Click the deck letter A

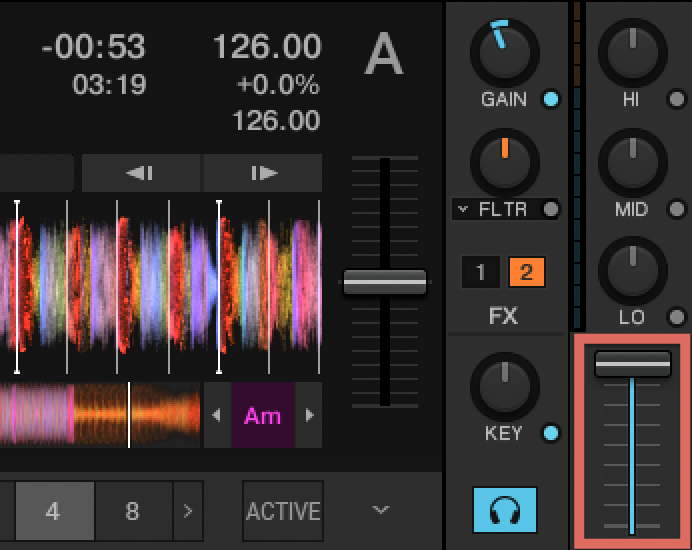[x=384, y=54]
